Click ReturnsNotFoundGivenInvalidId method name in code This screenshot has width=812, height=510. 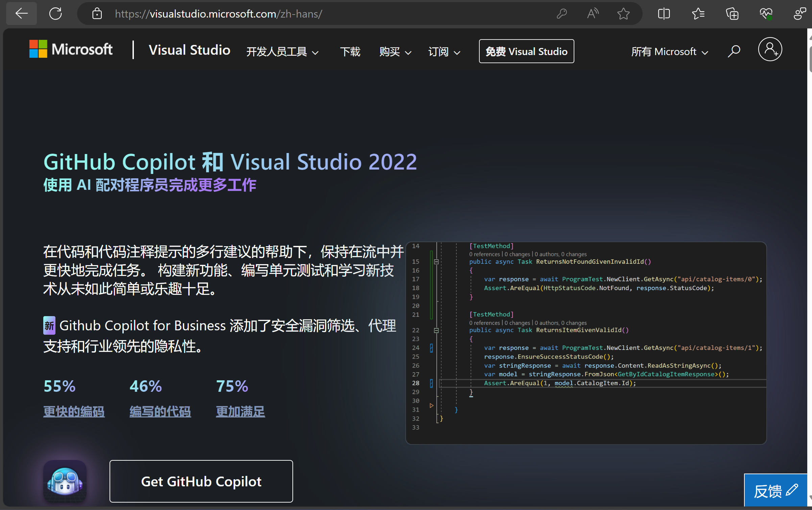[x=590, y=262]
